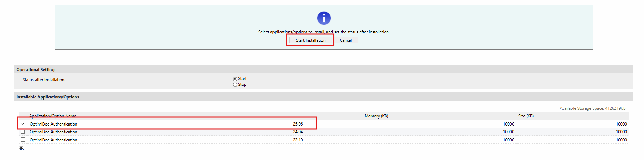Click the version 25.06 cell
This screenshot has height=160, width=644.
point(298,124)
